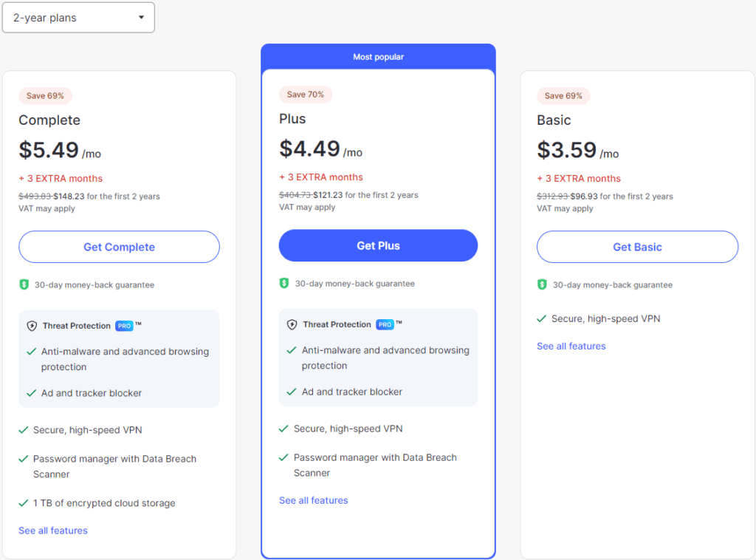Click the $5.49 /mo price
The height and width of the screenshot is (560, 756).
(60, 150)
